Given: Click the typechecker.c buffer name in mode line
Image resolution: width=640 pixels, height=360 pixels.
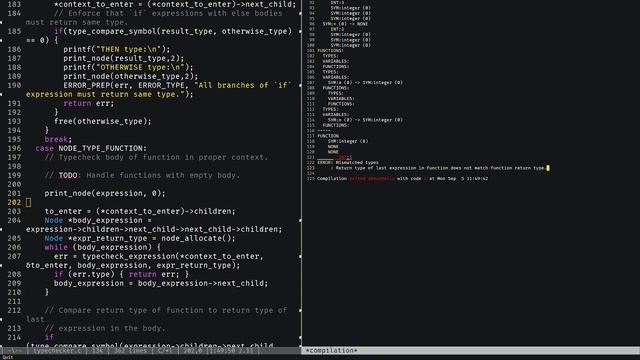Looking at the screenshot, I should 57,350.
